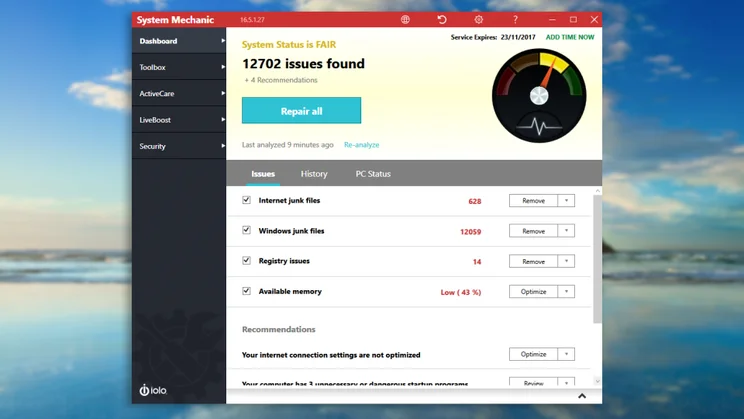Click the globe icon in title bar
This screenshot has height=419, width=744.
coord(405,19)
